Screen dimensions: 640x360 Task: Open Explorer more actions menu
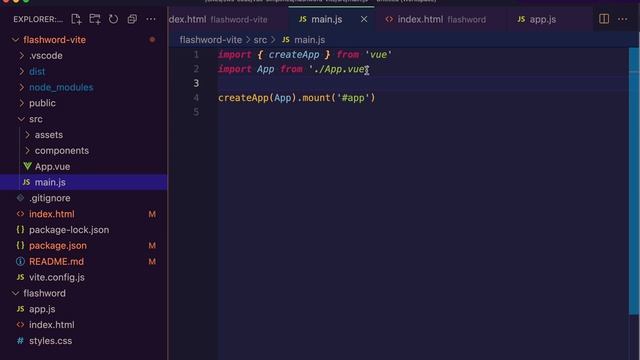point(151,19)
